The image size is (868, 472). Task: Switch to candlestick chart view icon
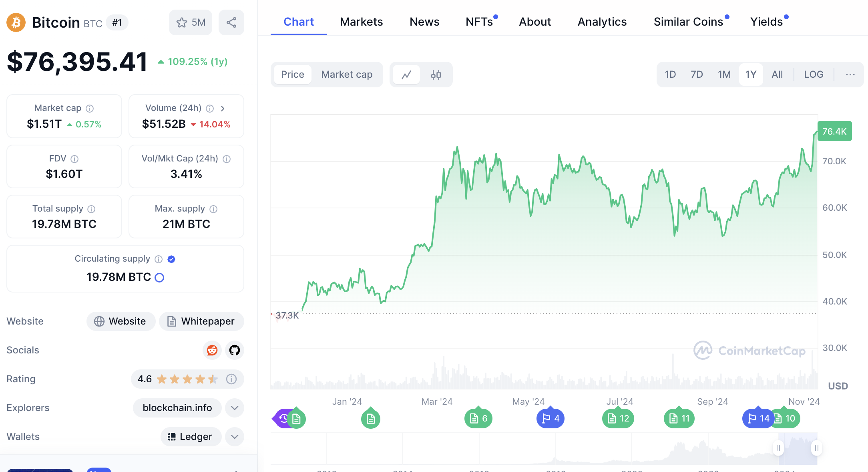[x=436, y=75]
